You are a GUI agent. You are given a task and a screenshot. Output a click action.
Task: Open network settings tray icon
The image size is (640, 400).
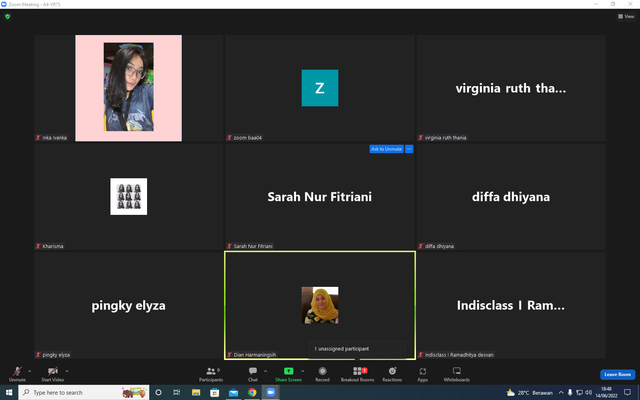pyautogui.click(x=579, y=393)
